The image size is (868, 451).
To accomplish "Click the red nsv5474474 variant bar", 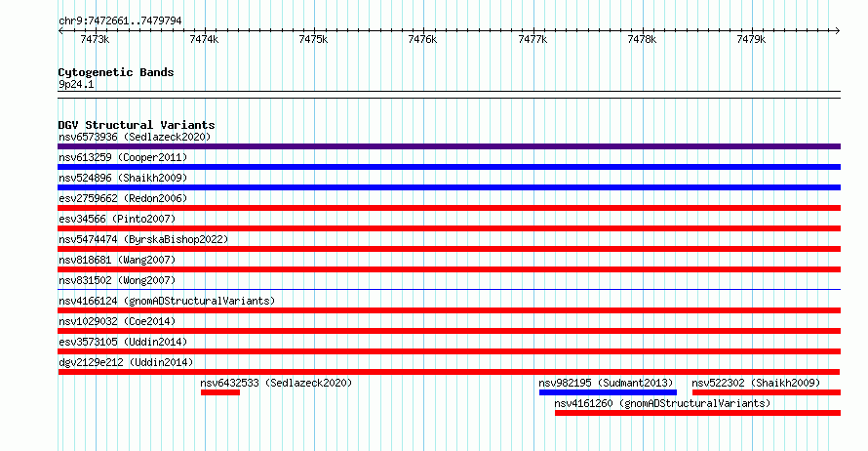I will tap(449, 249).
